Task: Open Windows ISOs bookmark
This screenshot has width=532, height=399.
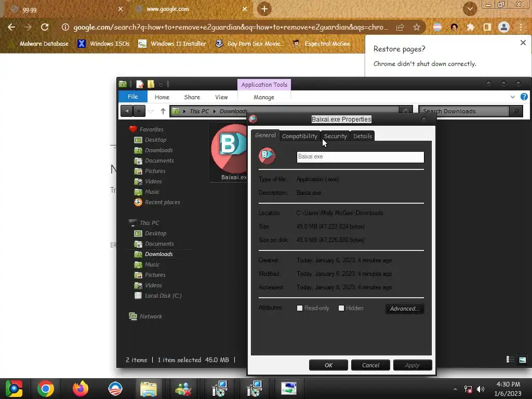Action: (103, 44)
